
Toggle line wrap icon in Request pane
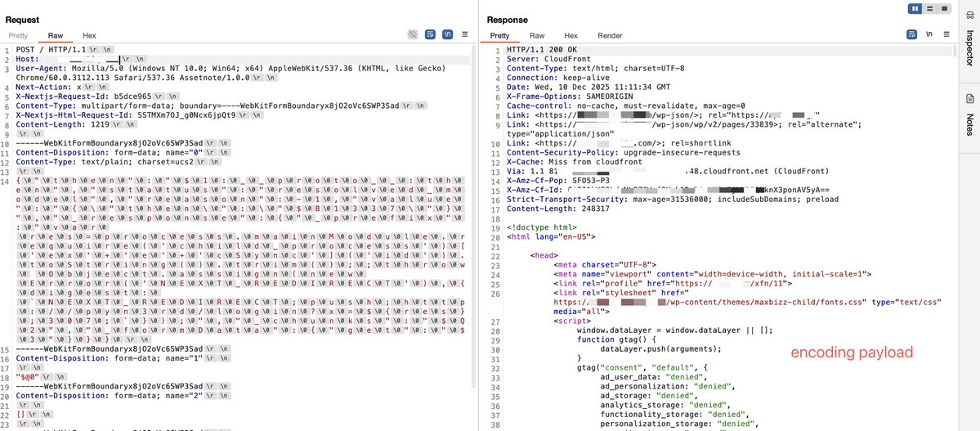point(431,34)
